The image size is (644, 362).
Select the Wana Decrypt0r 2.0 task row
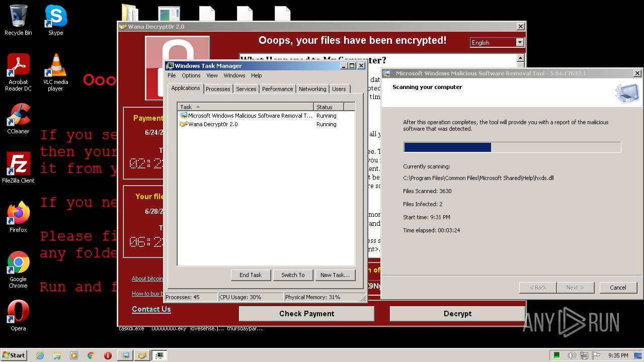tap(266, 124)
